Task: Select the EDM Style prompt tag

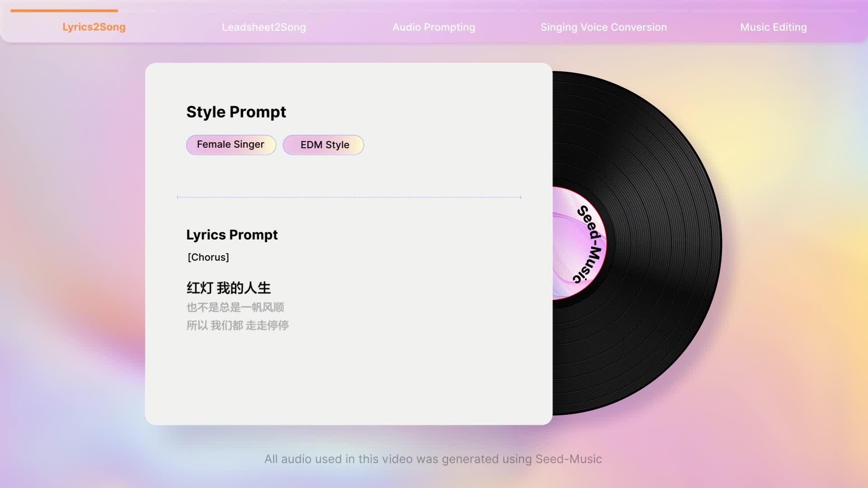Action: tap(323, 145)
